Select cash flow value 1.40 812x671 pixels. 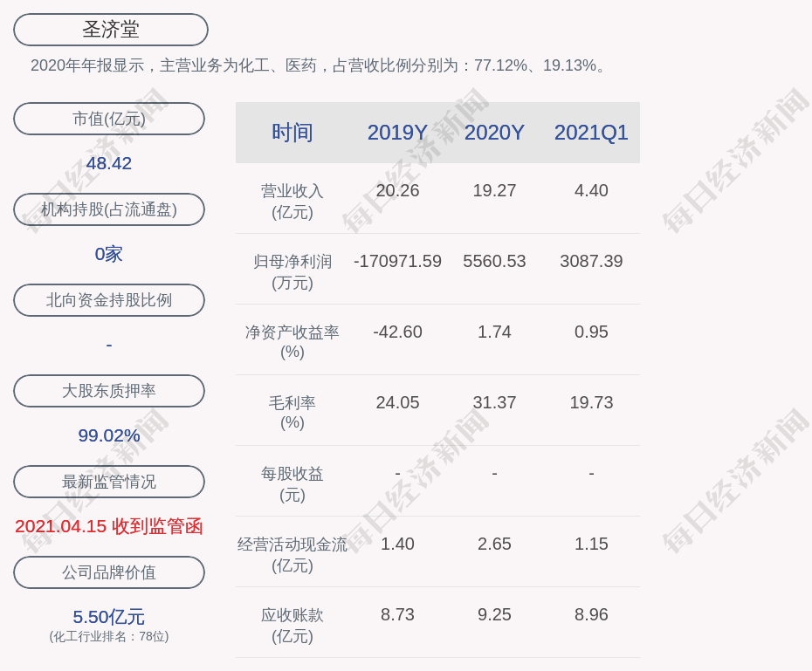click(398, 544)
